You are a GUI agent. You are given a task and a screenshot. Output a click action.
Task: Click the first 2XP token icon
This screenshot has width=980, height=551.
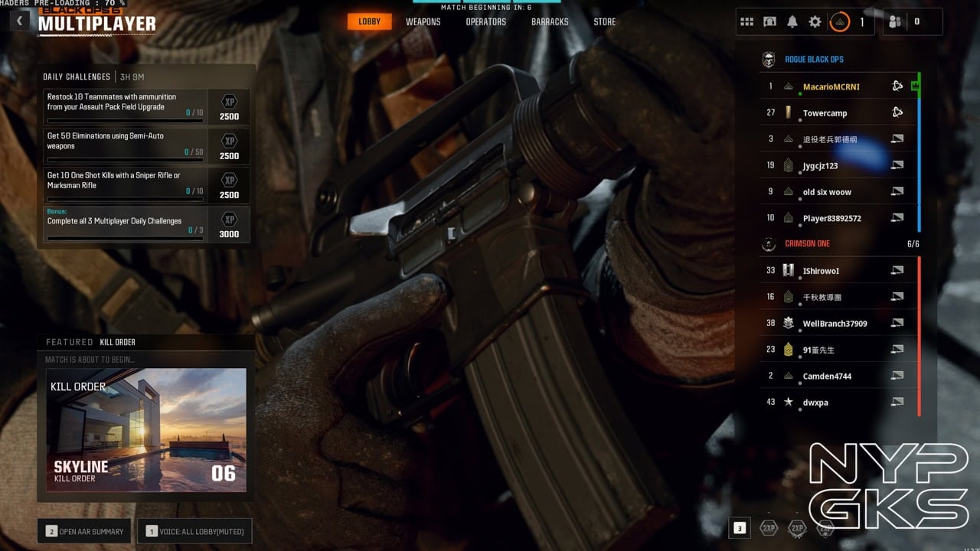point(769,528)
